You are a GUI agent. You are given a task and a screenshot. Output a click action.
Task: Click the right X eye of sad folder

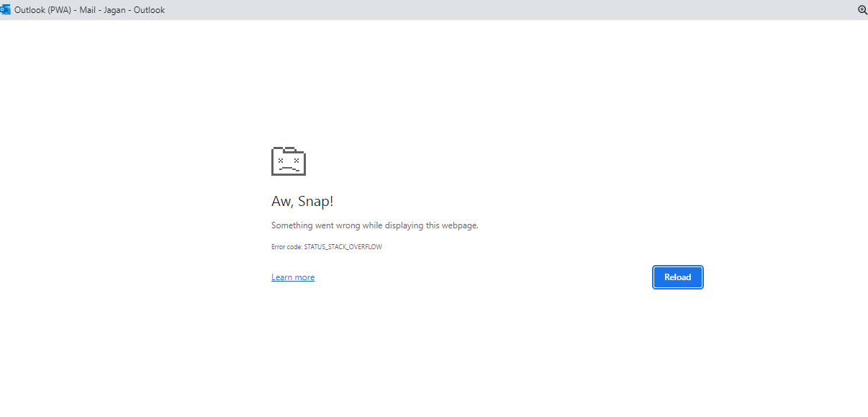297,160
